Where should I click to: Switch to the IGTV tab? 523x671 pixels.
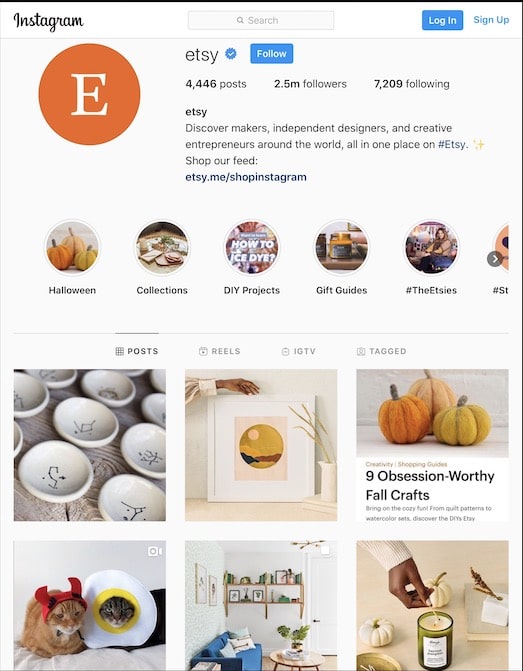(299, 351)
